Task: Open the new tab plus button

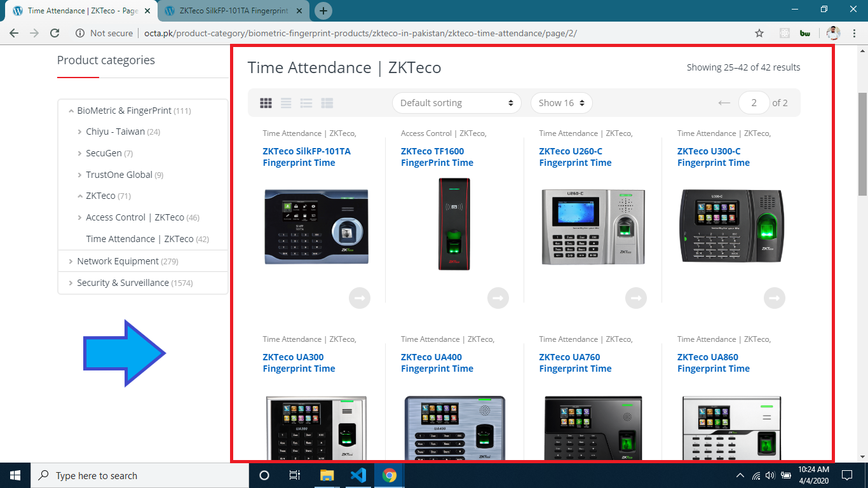Action: (x=323, y=11)
